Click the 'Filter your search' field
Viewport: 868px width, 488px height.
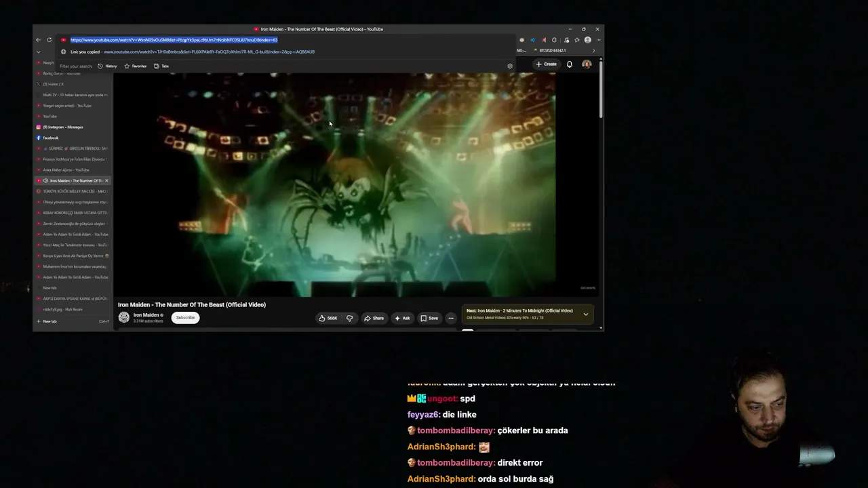pyautogui.click(x=76, y=66)
